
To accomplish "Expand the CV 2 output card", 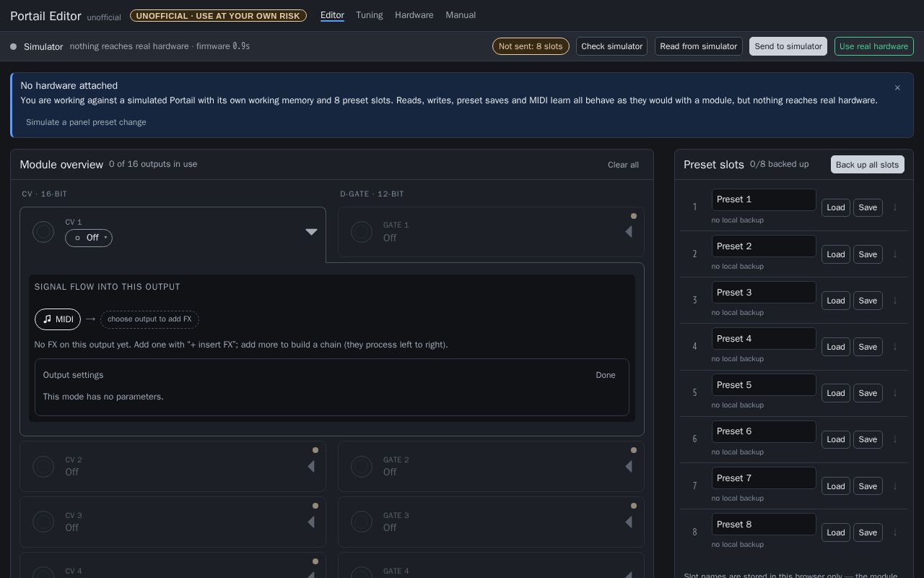I will [311, 467].
